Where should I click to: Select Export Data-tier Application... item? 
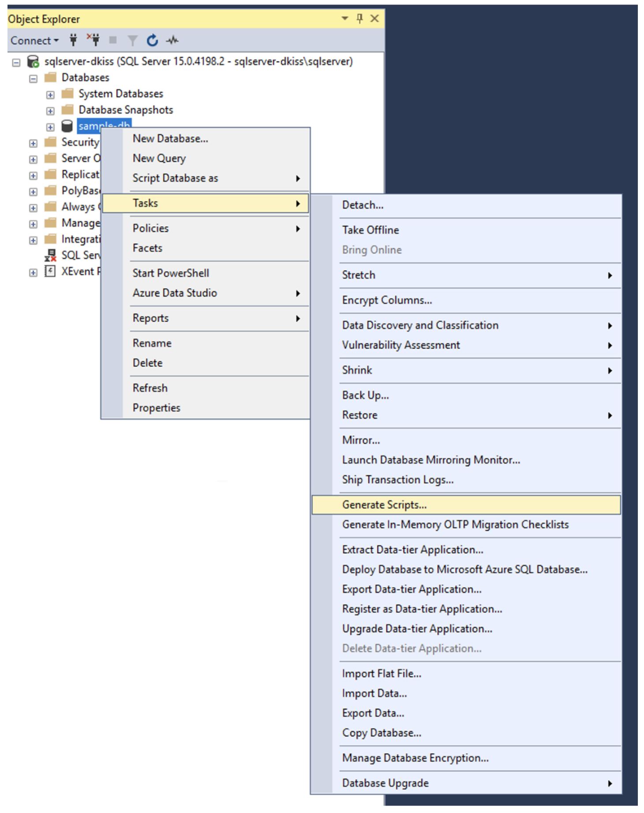tap(466, 589)
